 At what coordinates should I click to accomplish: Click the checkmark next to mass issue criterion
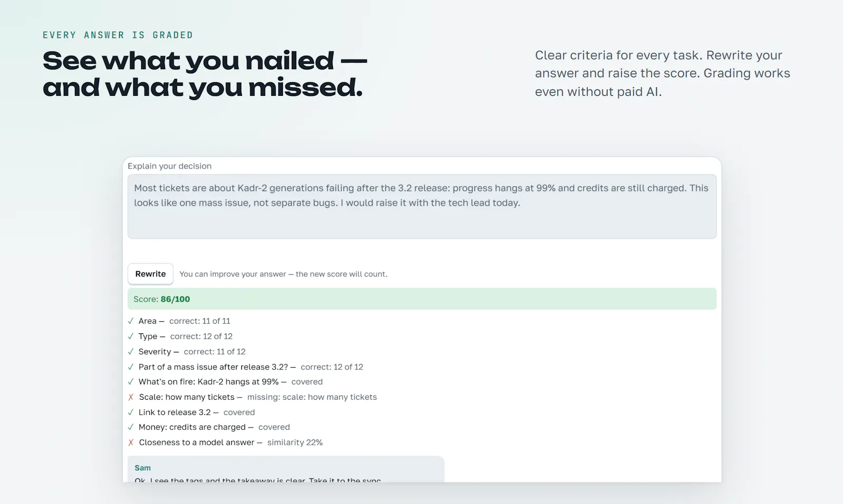pyautogui.click(x=131, y=367)
